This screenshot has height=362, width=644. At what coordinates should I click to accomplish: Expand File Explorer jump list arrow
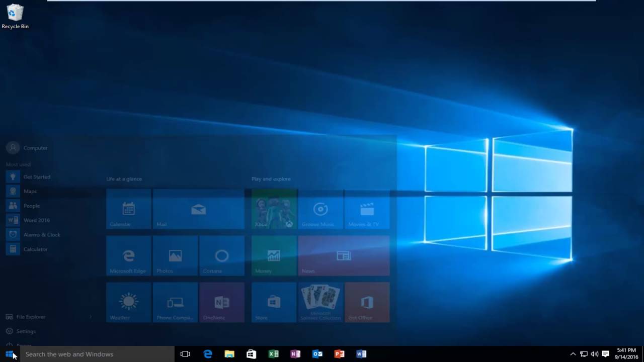click(91, 317)
